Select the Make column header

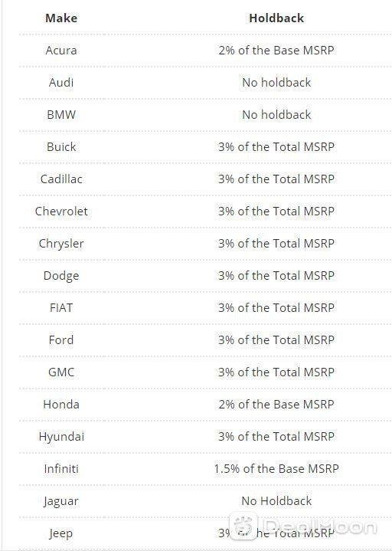pyautogui.click(x=61, y=18)
